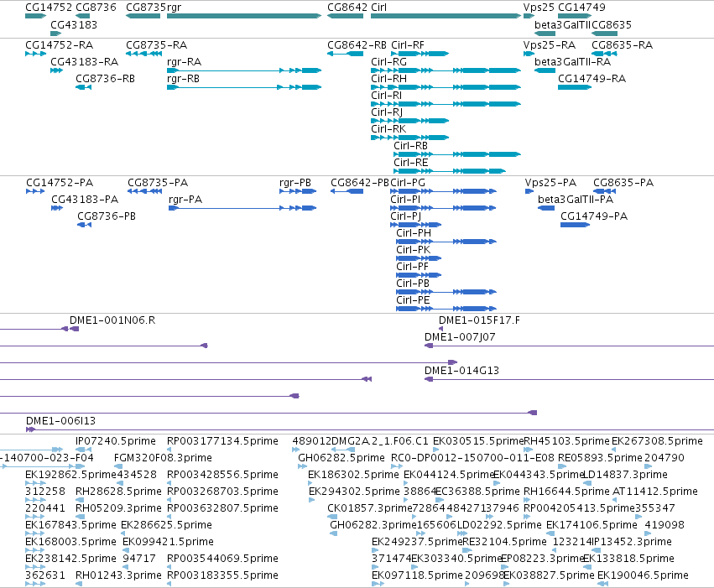Click protein label CG43183-PA
Viewport: 714px width, 588px height.
[85, 200]
